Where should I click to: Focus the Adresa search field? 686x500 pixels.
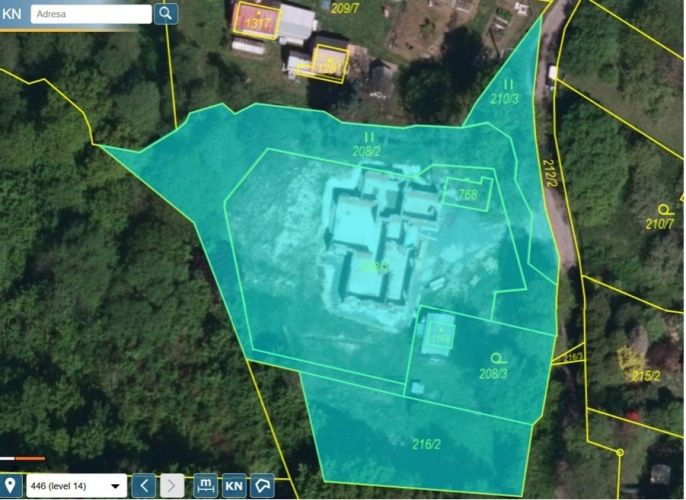pyautogui.click(x=91, y=14)
